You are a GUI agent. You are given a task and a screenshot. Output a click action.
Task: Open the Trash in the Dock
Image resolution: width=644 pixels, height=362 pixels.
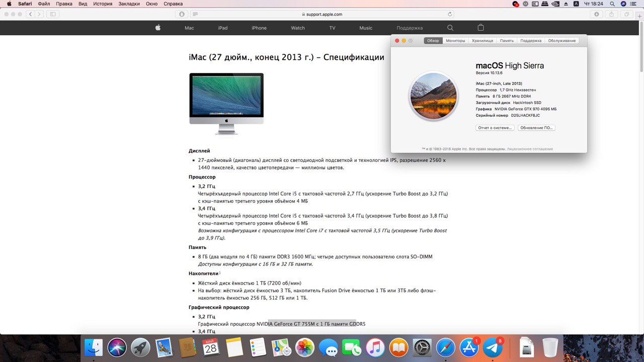550,347
